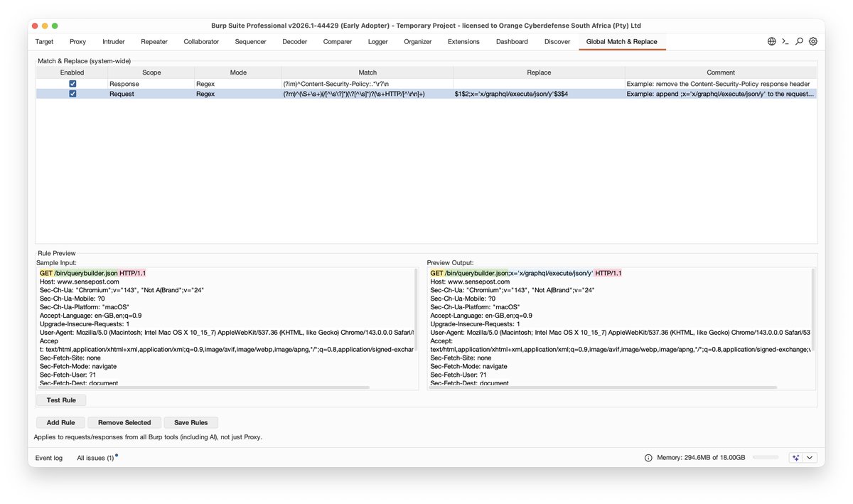
Task: Click the graphql replace value cell
Action: pos(539,94)
